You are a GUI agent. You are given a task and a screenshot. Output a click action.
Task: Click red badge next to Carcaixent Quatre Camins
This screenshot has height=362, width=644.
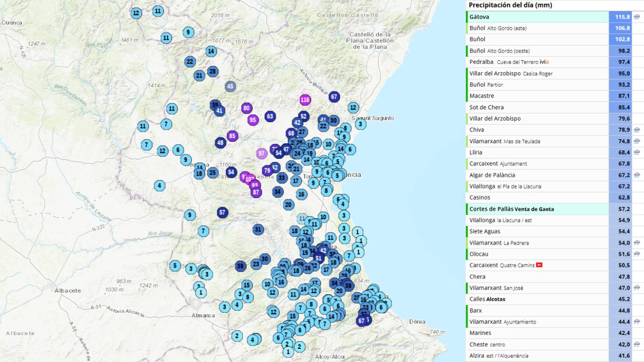pos(539,265)
